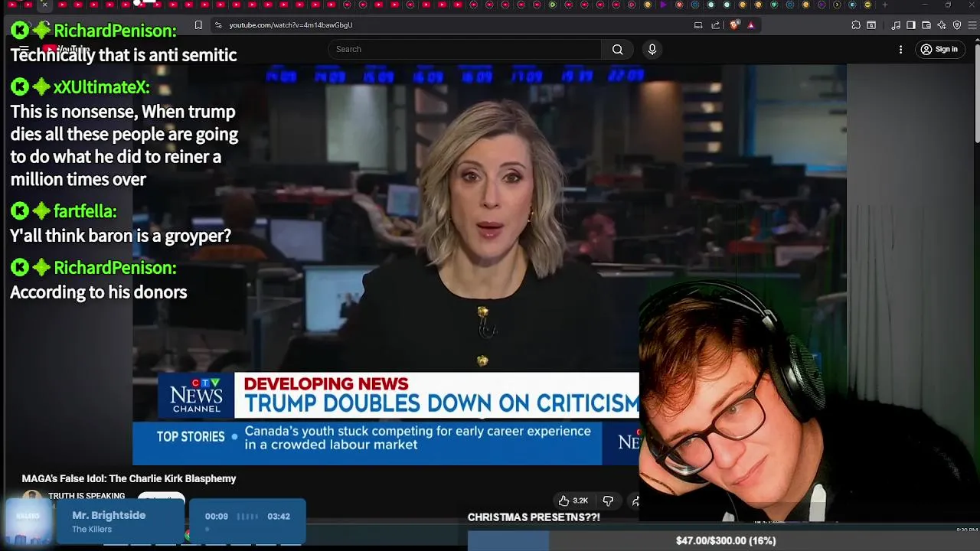Open YouTube settings three-dot menu
This screenshot has width=980, height=551.
(x=900, y=50)
